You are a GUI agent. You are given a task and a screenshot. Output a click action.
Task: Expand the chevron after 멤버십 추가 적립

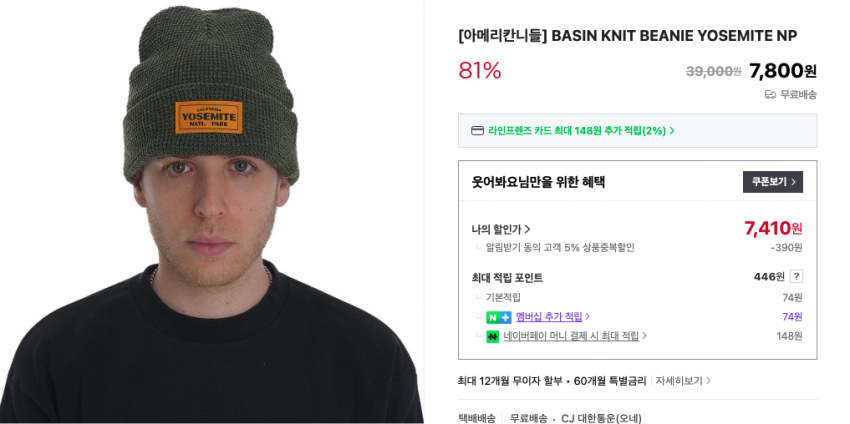click(588, 317)
